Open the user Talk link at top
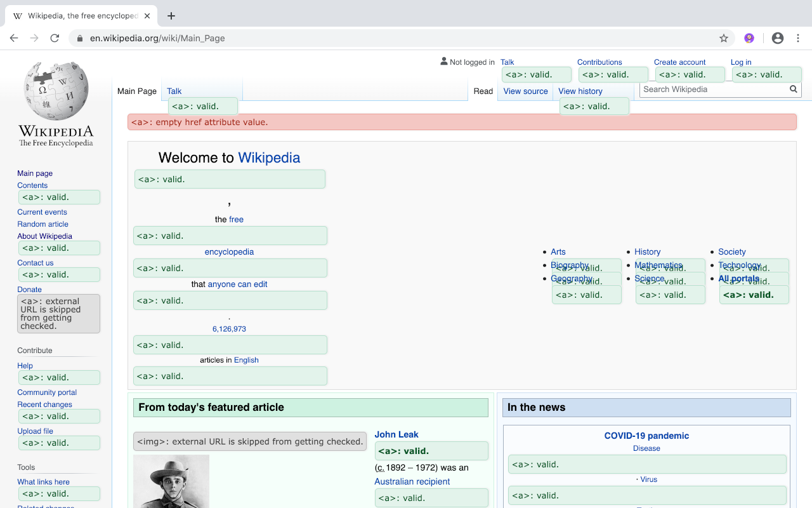 (507, 62)
